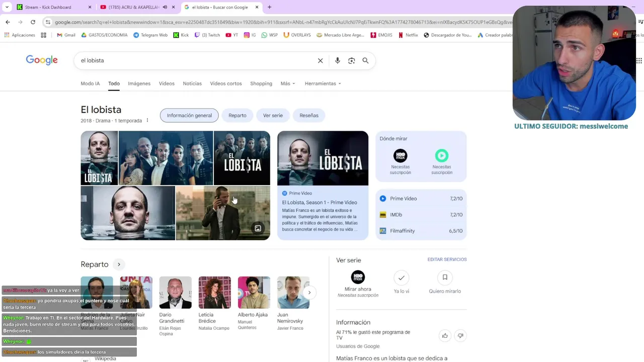Open the Kick bookmark
The width and height of the screenshot is (644, 362).
pos(181,35)
